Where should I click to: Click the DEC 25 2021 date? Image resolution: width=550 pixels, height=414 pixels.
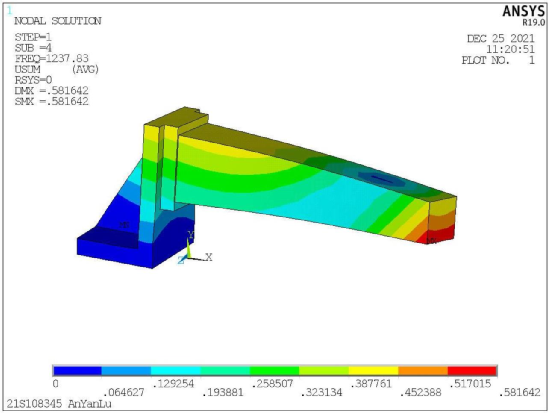(501, 39)
